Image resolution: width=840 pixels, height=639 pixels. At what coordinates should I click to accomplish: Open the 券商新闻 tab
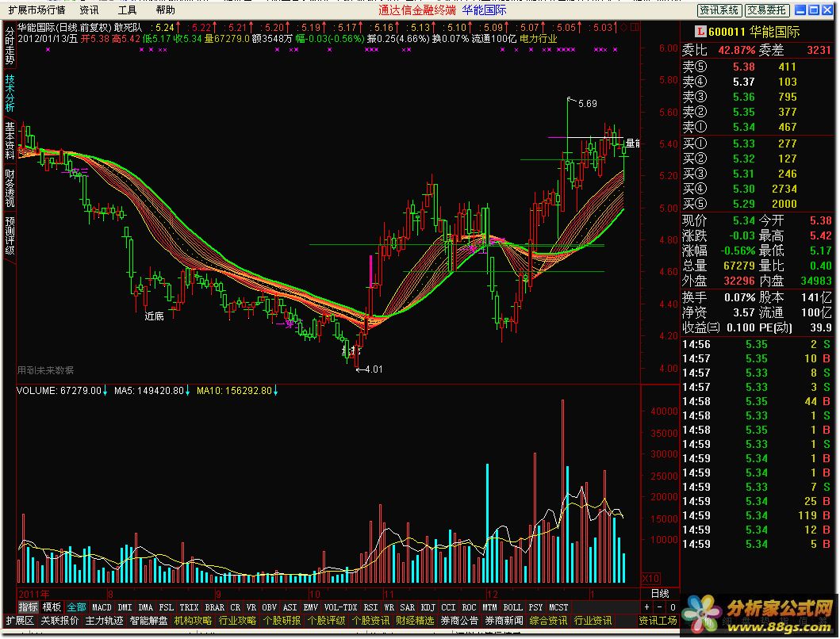pyautogui.click(x=504, y=621)
